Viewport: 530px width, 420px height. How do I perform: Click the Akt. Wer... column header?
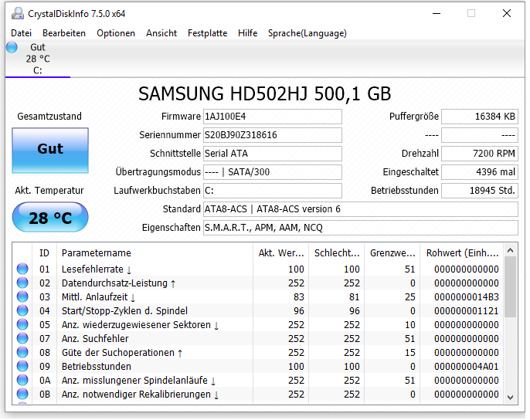281,253
